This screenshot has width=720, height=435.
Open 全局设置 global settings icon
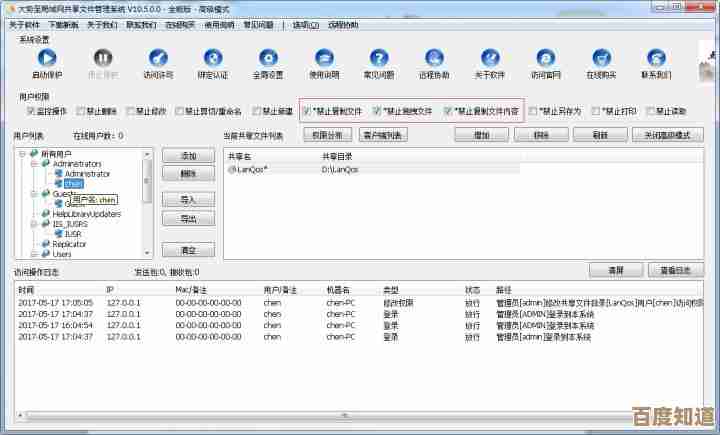267,59
